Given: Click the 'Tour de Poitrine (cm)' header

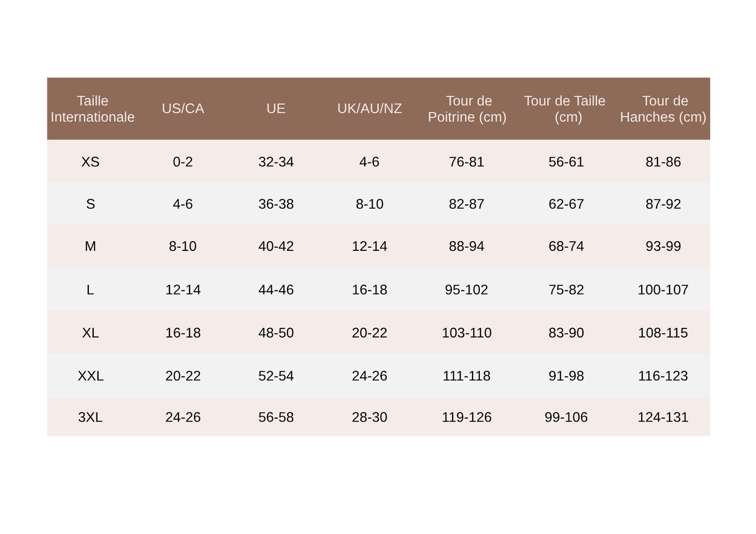Looking at the screenshot, I should point(467,109).
